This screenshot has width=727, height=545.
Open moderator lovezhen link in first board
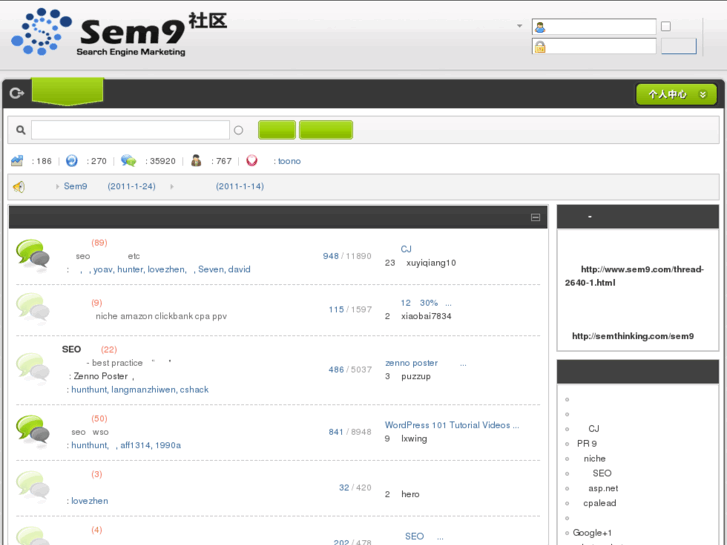click(x=166, y=269)
